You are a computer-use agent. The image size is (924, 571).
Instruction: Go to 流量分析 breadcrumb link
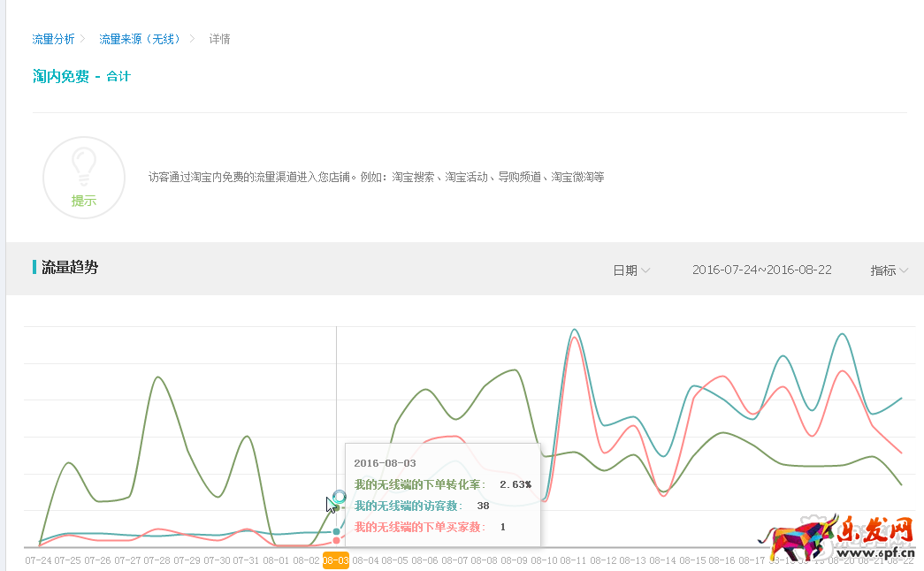pos(53,39)
